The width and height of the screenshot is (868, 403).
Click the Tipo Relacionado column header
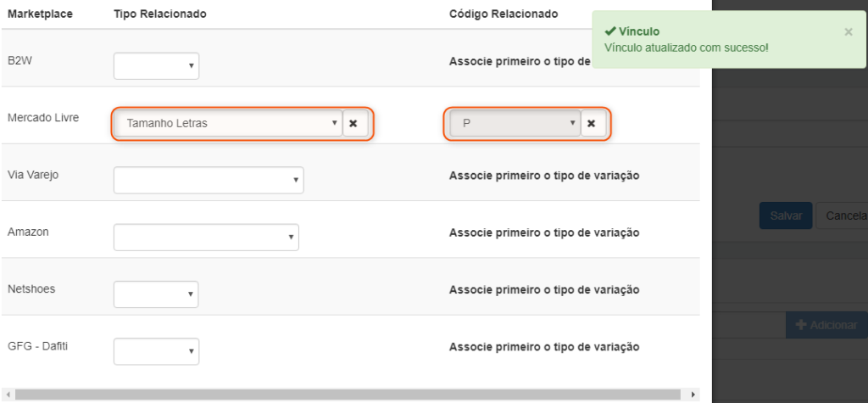pyautogui.click(x=160, y=14)
